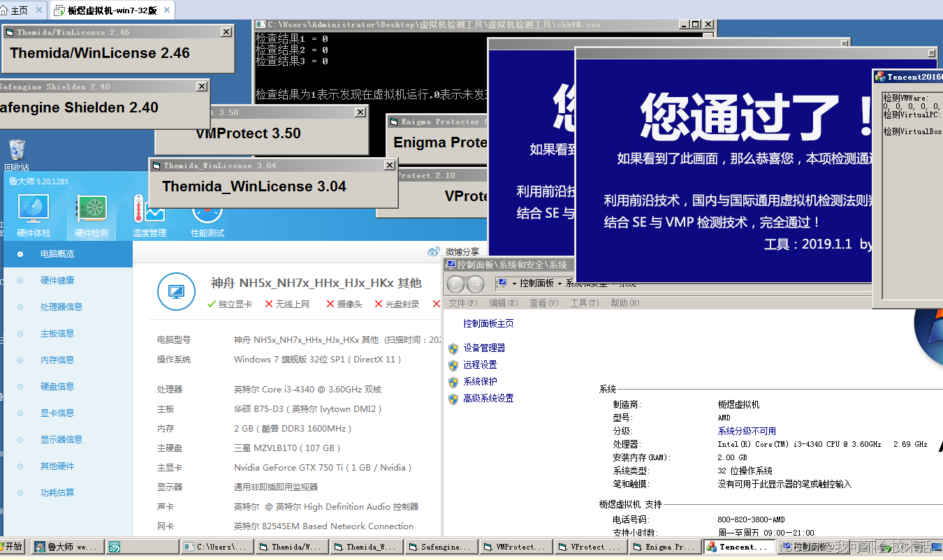Switch to C:\Users taskbar button
943x560 pixels.
pyautogui.click(x=218, y=547)
